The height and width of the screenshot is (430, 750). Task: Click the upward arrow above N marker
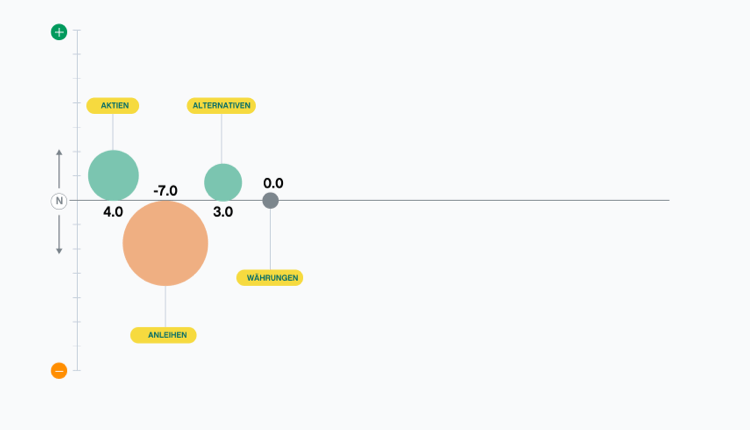point(59,169)
